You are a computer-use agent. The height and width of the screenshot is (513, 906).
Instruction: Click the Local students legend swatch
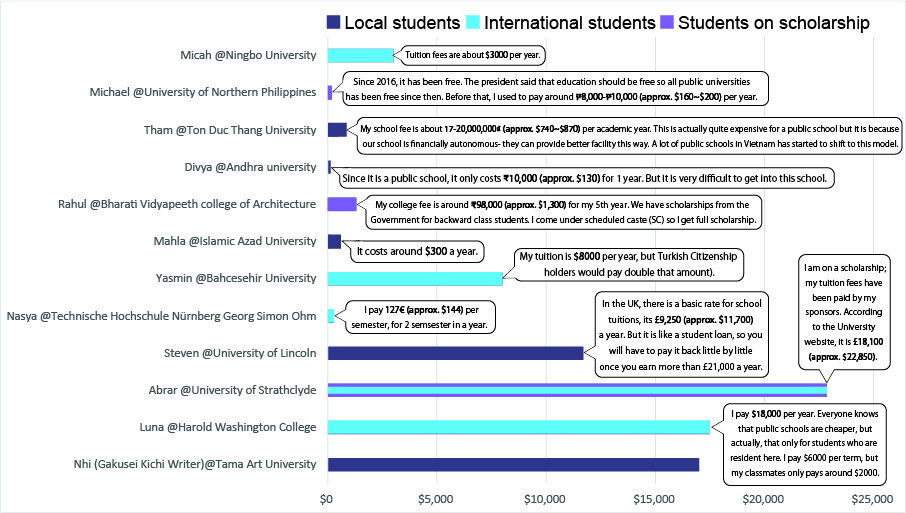coord(335,22)
